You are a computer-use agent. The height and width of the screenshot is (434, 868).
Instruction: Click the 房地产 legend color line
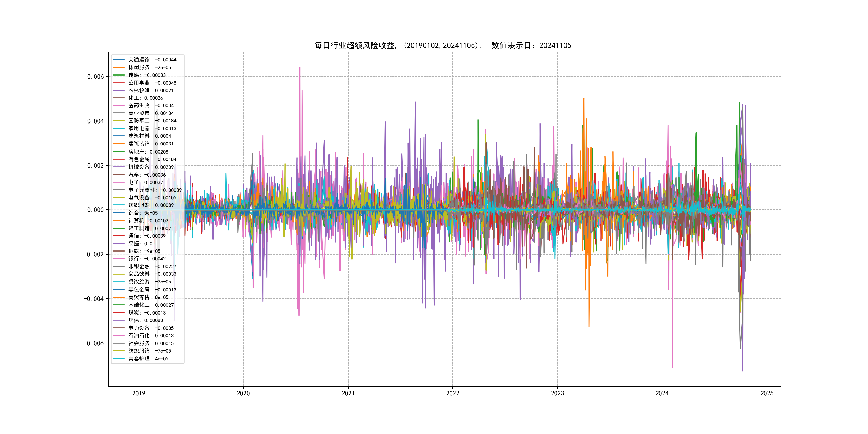tap(119, 152)
